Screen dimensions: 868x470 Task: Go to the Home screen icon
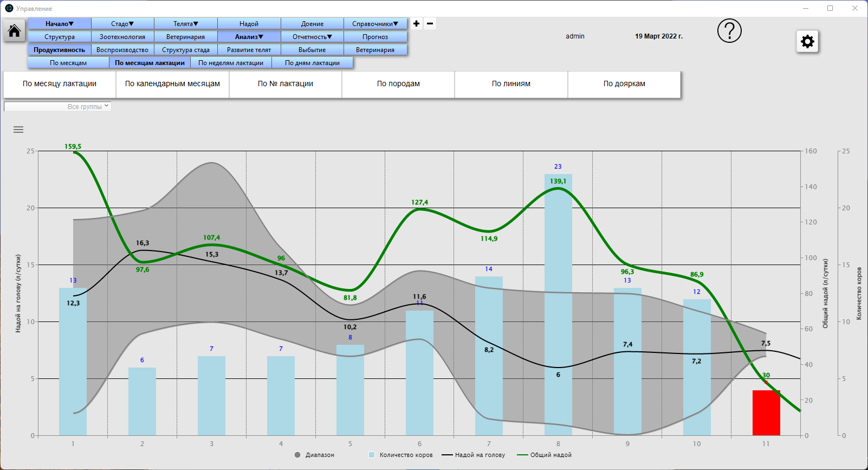[x=14, y=30]
